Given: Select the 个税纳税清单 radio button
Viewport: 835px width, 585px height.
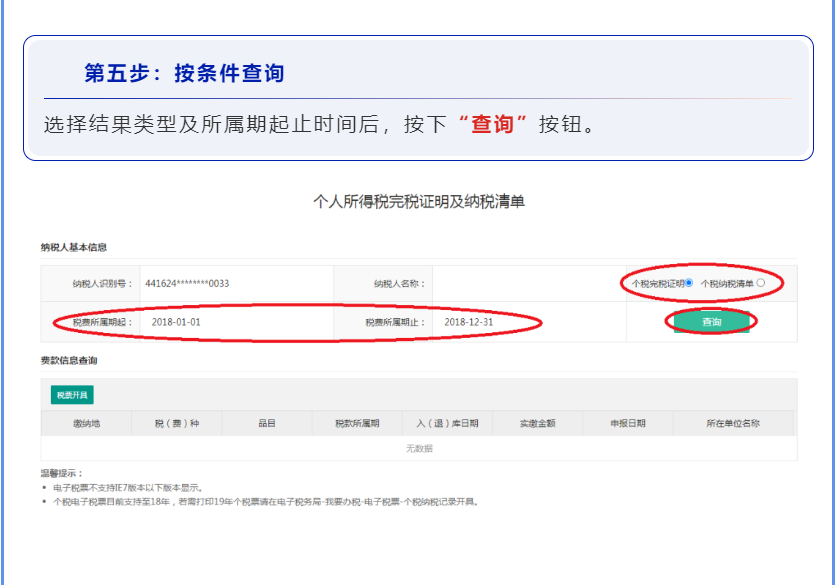Looking at the screenshot, I should click(x=761, y=283).
